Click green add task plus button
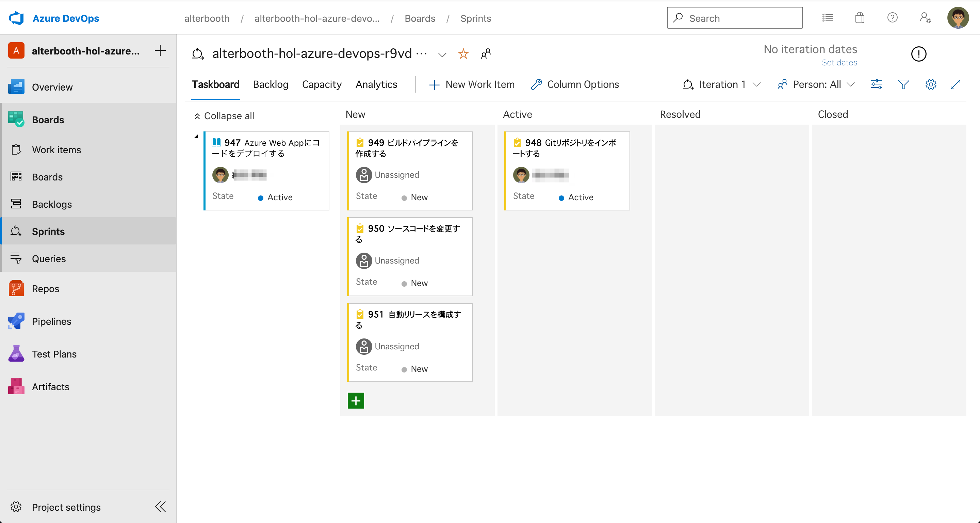The image size is (980, 523). point(356,400)
